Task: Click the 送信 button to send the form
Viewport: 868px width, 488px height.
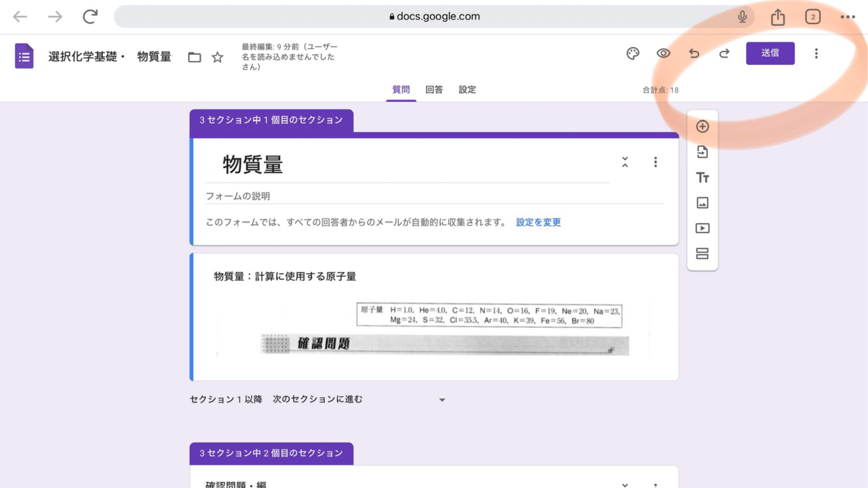Action: tap(770, 53)
